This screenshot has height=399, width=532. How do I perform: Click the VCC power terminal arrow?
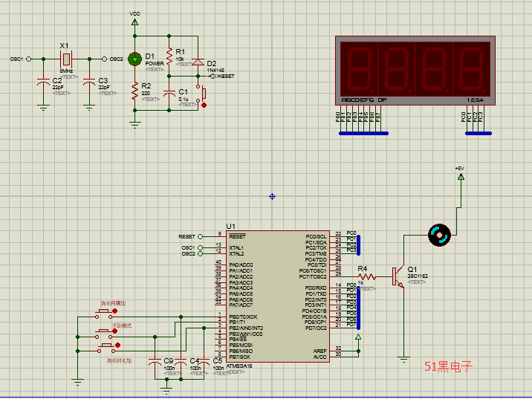point(134,22)
